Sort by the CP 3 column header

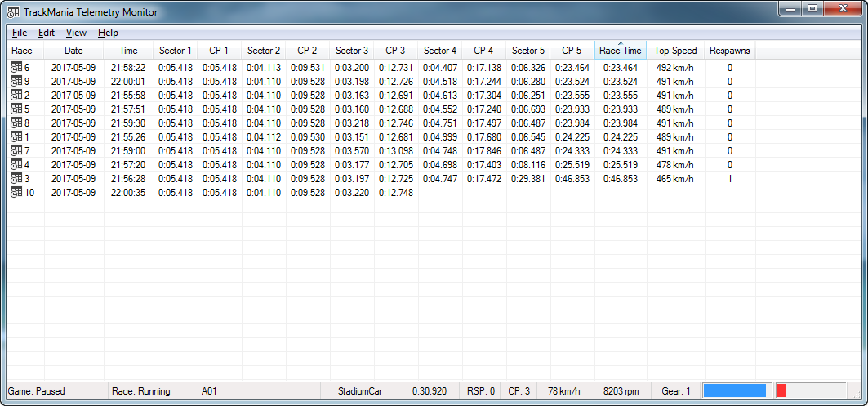(396, 51)
